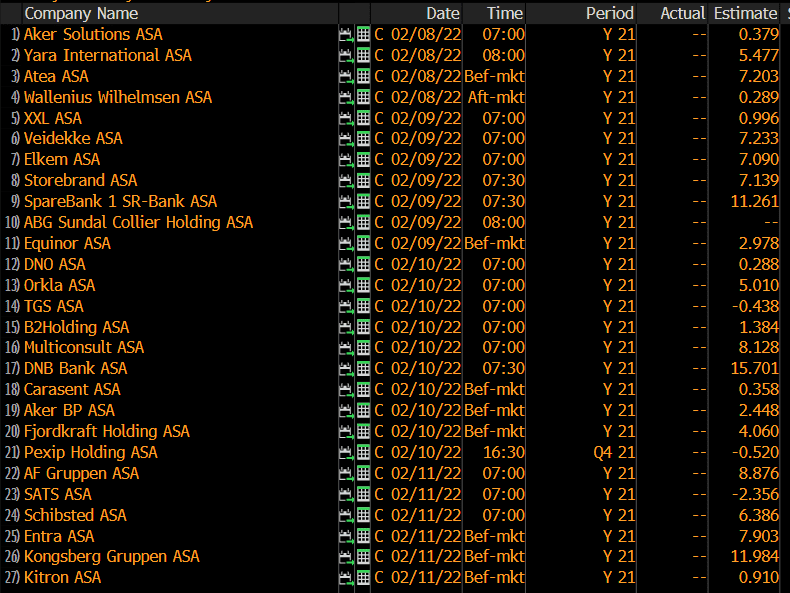The width and height of the screenshot is (790, 593).
Task: Open Carasent ASA company entry
Action: (73, 389)
